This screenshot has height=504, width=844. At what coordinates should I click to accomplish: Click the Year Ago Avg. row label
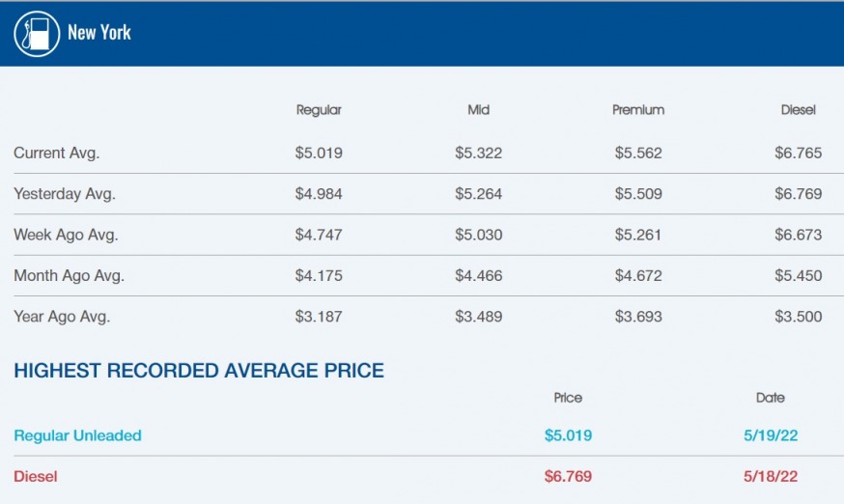click(x=62, y=316)
